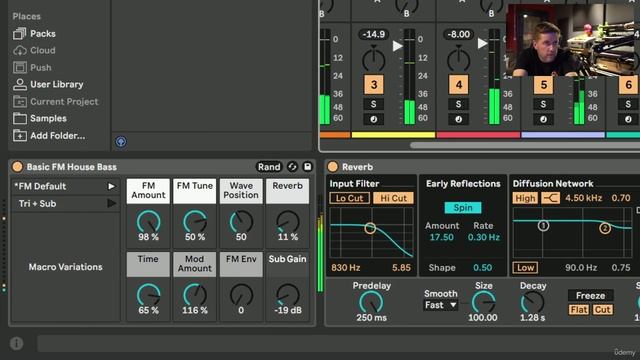Click the Predelay knob
This screenshot has height=360, width=640.
pyautogui.click(x=371, y=302)
